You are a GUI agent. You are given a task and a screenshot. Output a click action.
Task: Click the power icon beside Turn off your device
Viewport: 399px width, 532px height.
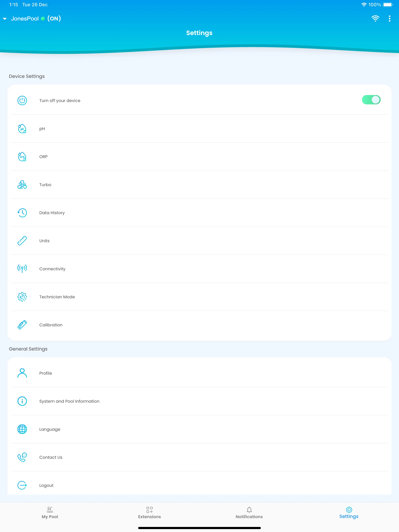[x=22, y=100]
